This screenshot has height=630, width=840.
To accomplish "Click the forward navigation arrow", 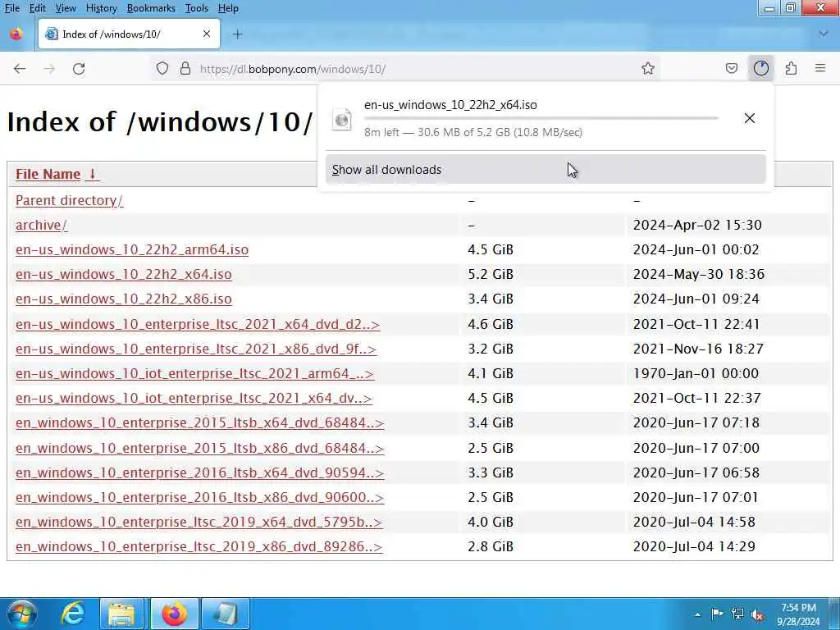I will [49, 69].
